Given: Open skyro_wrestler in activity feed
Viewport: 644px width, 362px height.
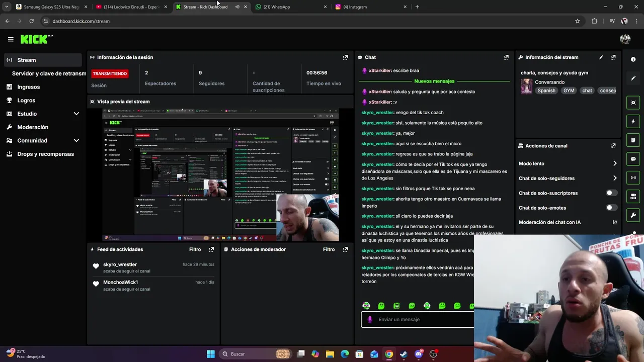Looking at the screenshot, I should [120, 264].
